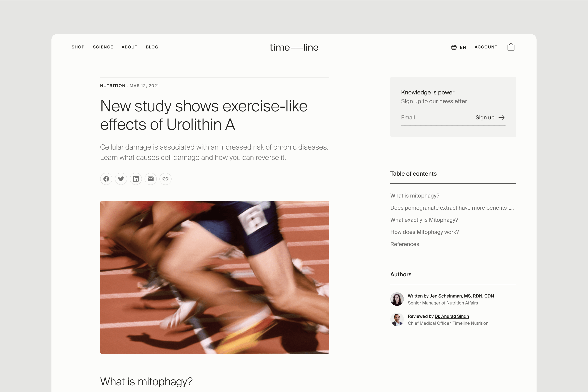Open the shopping bag cart

tap(511, 47)
